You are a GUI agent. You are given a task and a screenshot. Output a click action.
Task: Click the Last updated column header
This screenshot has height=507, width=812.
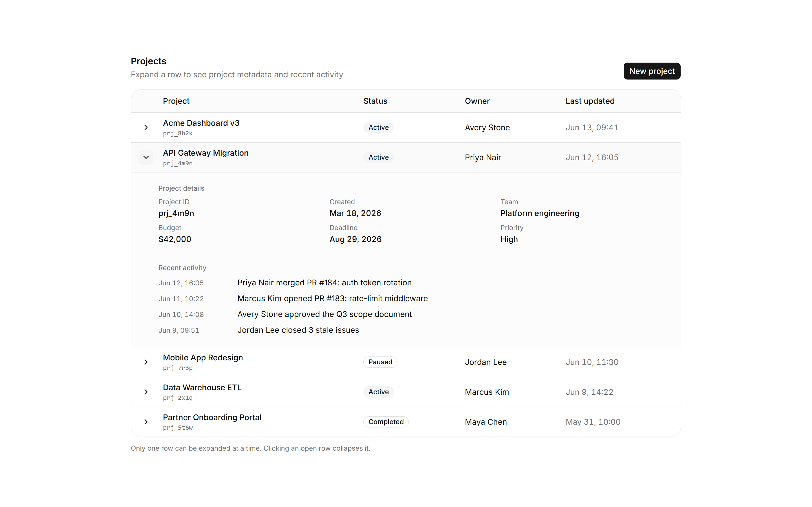click(x=590, y=101)
